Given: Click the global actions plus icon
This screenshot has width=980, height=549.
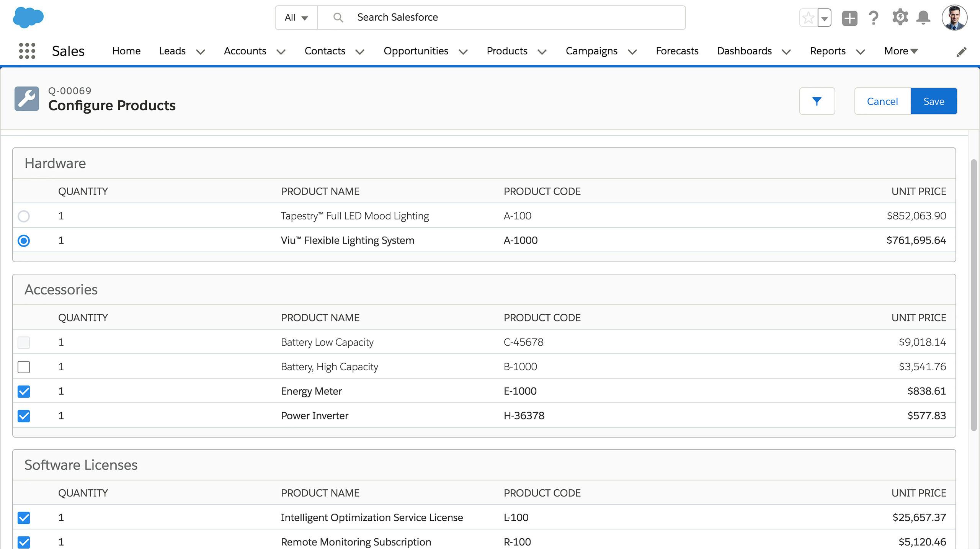Looking at the screenshot, I should 849,18.
